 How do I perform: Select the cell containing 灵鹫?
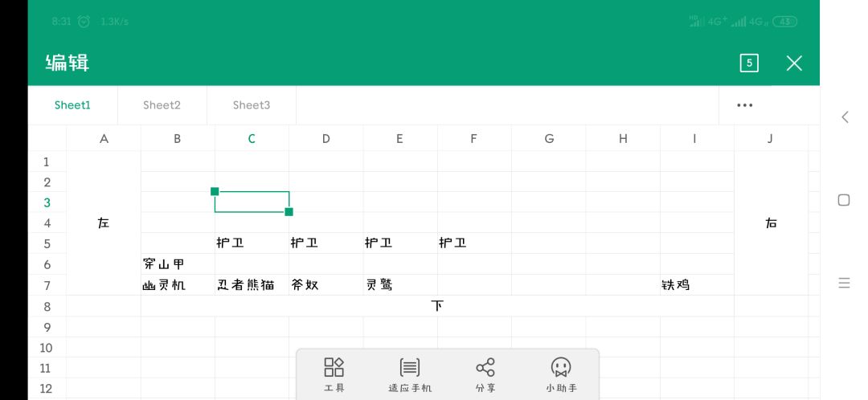pos(400,285)
